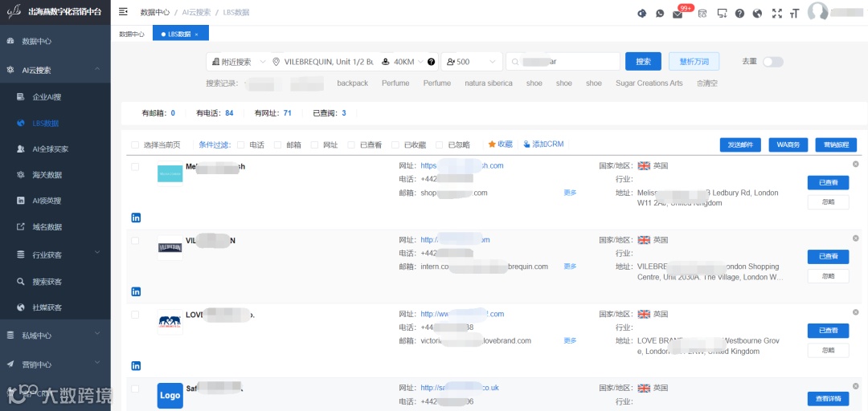Click the 慧析万词 button
The height and width of the screenshot is (411, 868).
point(694,62)
